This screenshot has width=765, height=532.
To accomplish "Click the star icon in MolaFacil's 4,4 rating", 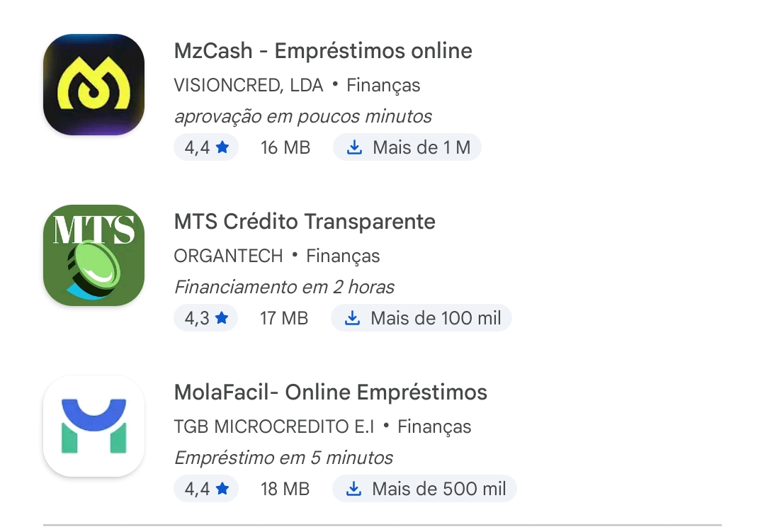I will (222, 489).
